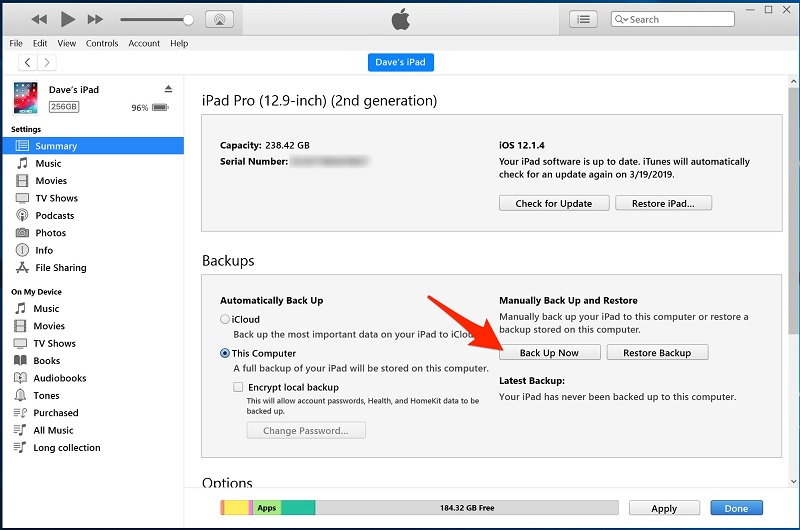The height and width of the screenshot is (530, 800).
Task: Open the Photos camera icon
Action: tap(22, 233)
